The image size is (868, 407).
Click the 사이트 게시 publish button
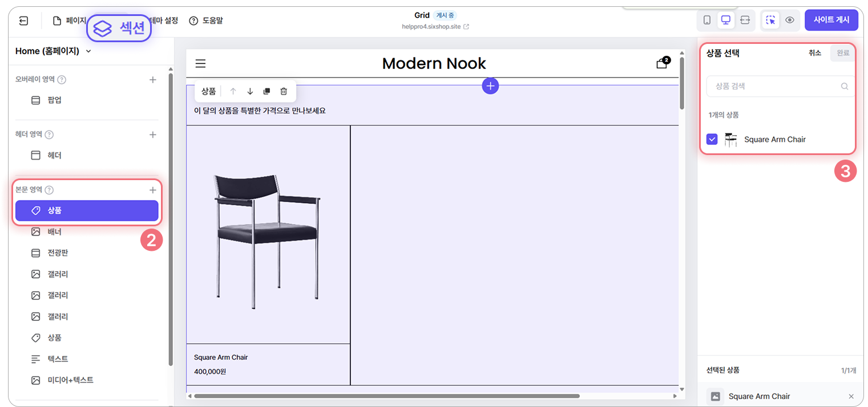(831, 20)
